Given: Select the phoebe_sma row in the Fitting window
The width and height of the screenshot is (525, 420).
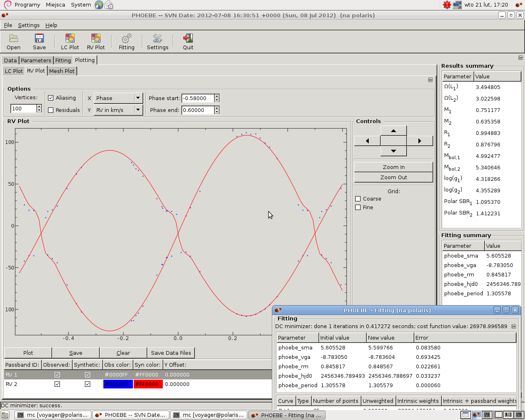Looking at the screenshot, I should tap(396, 347).
